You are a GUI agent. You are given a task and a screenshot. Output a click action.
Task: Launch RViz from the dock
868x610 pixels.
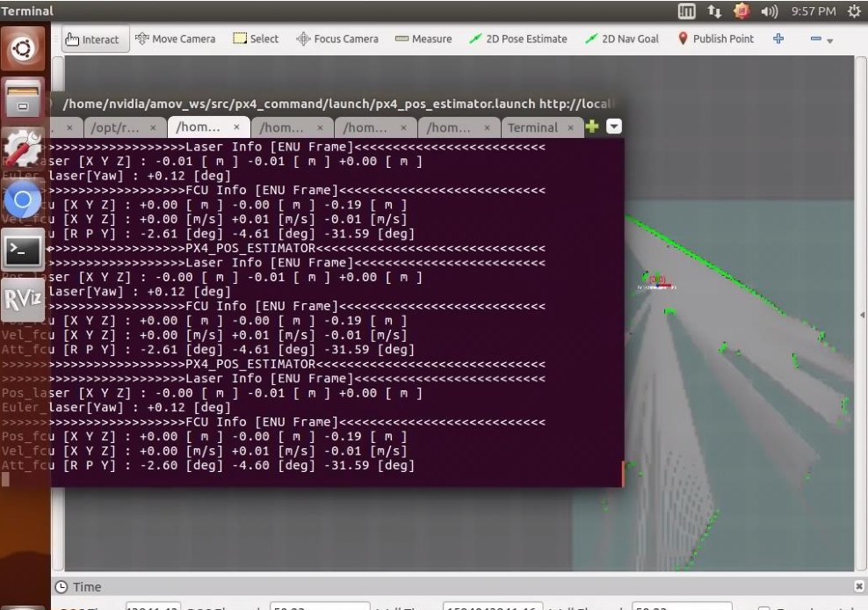point(22,299)
